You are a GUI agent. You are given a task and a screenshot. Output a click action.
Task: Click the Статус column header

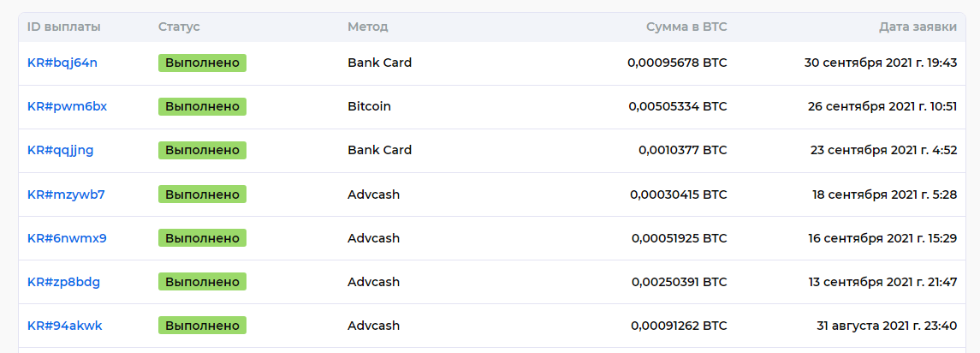point(180,27)
